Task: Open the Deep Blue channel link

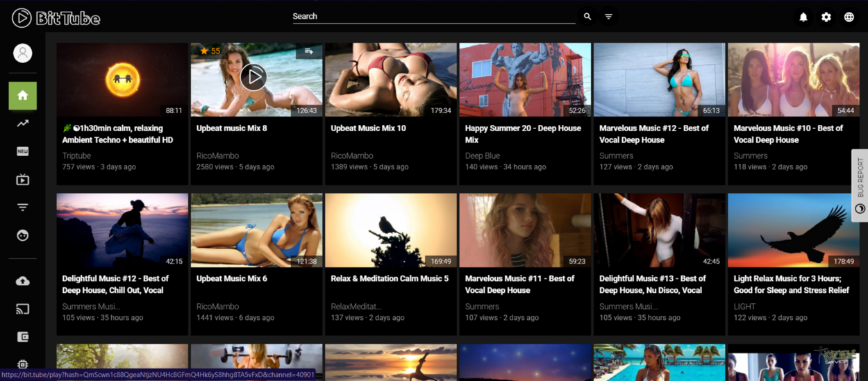Action: click(x=483, y=156)
